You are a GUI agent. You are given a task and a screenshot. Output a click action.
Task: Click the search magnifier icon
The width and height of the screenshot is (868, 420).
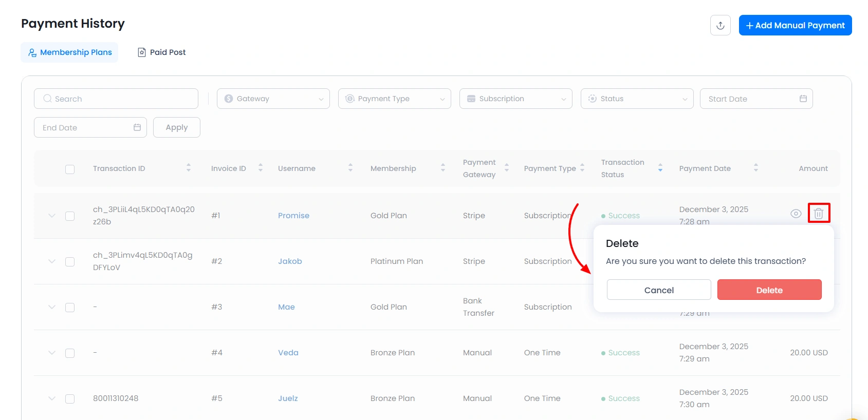point(47,99)
